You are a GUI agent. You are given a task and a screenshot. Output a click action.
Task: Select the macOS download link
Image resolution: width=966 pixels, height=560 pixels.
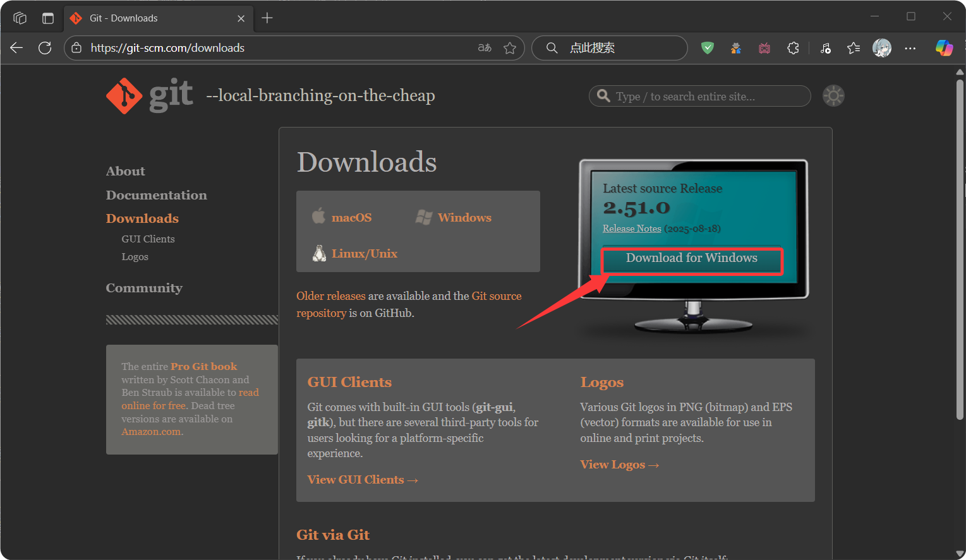[351, 217]
